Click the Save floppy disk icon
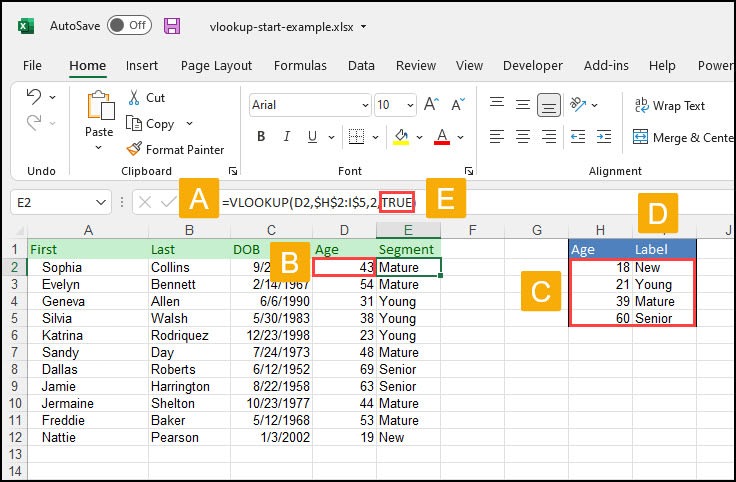736x482 pixels. 172,26
